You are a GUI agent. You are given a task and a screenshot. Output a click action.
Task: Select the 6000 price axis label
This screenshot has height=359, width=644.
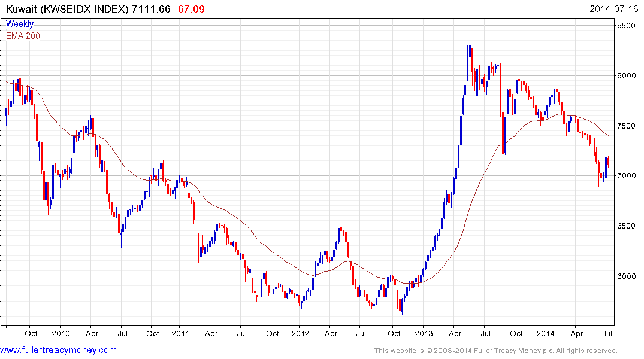tap(627, 276)
